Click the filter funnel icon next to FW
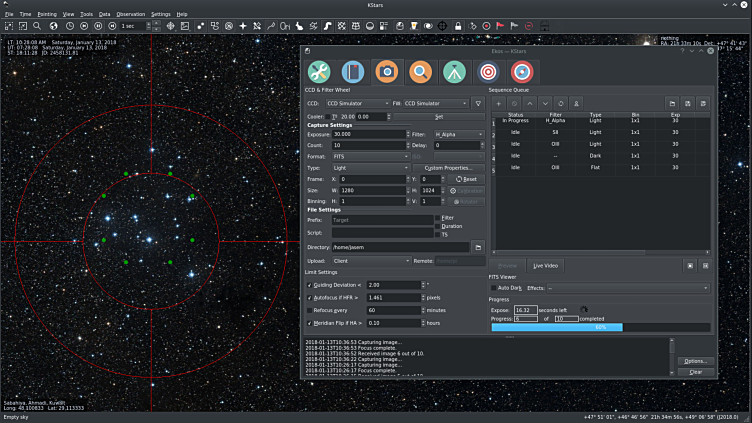This screenshot has height=423, width=752. click(x=479, y=103)
